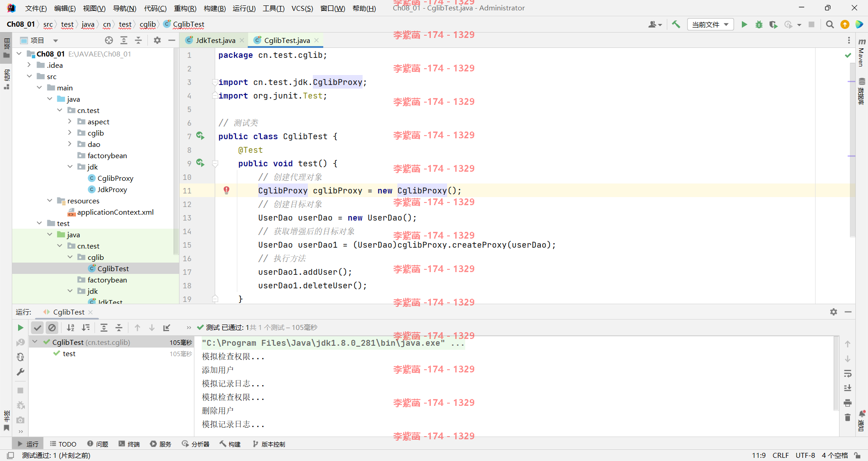Close the CglibTest.java editor tab

[x=316, y=40]
